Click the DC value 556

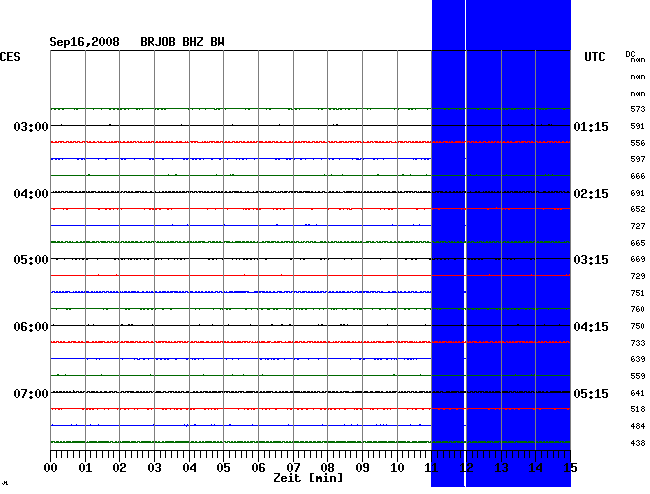click(x=638, y=143)
